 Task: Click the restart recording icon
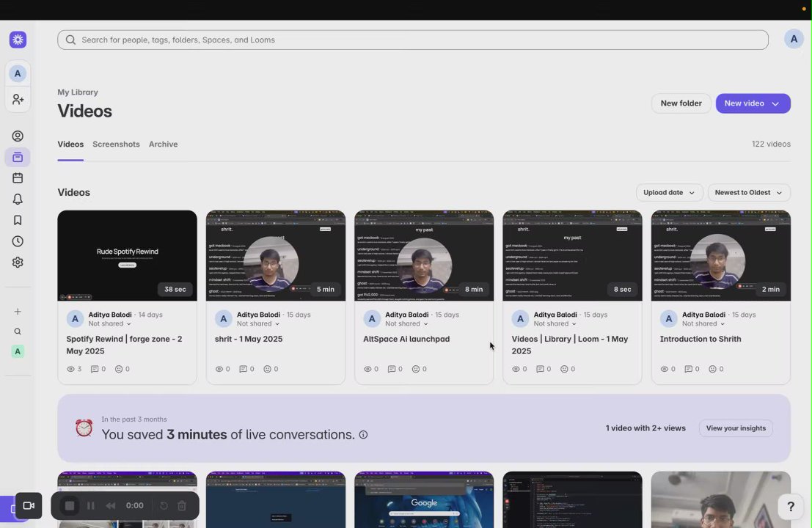[x=164, y=506]
